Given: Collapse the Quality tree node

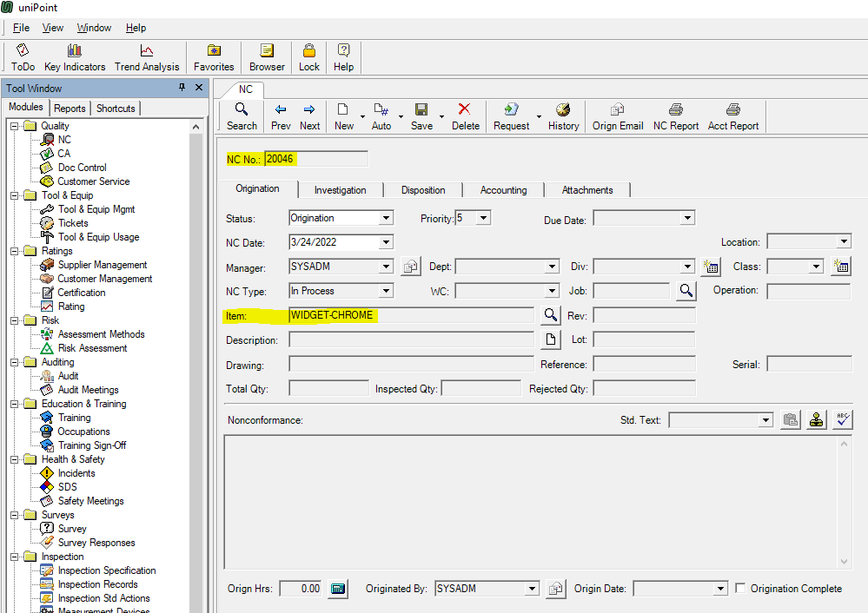Looking at the screenshot, I should [15, 126].
